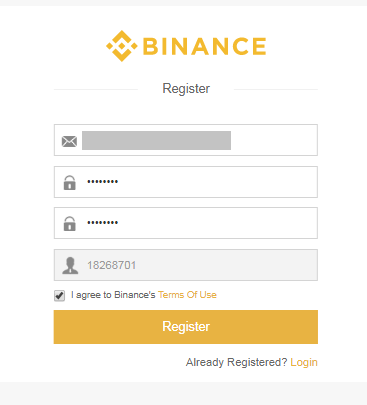Focus the email address input field

point(186,140)
